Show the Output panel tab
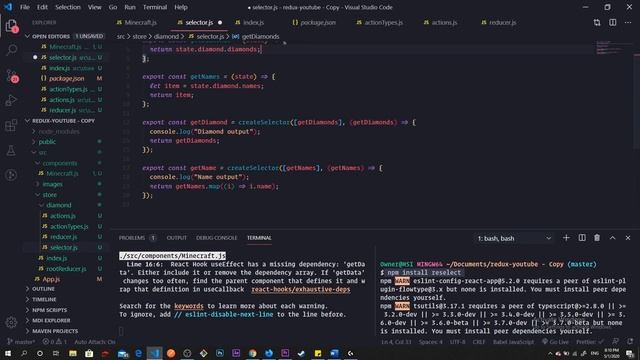640x360 pixels. click(x=176, y=238)
